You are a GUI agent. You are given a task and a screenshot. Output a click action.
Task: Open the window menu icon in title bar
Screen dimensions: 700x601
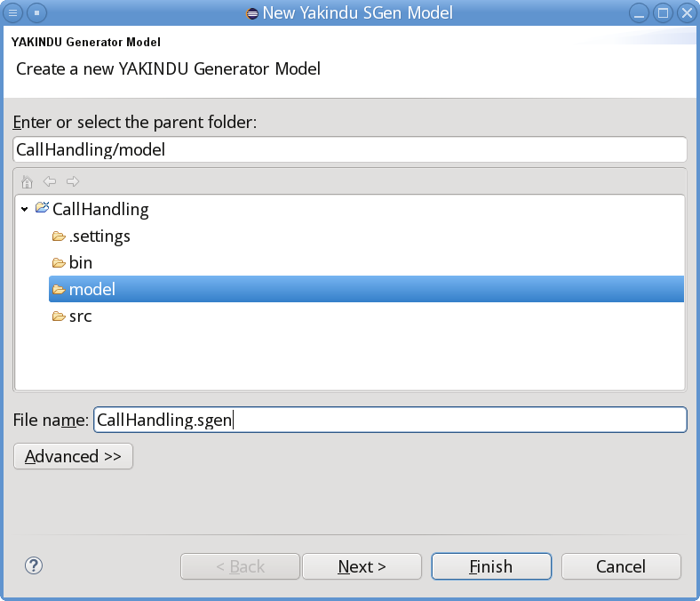coord(12,13)
